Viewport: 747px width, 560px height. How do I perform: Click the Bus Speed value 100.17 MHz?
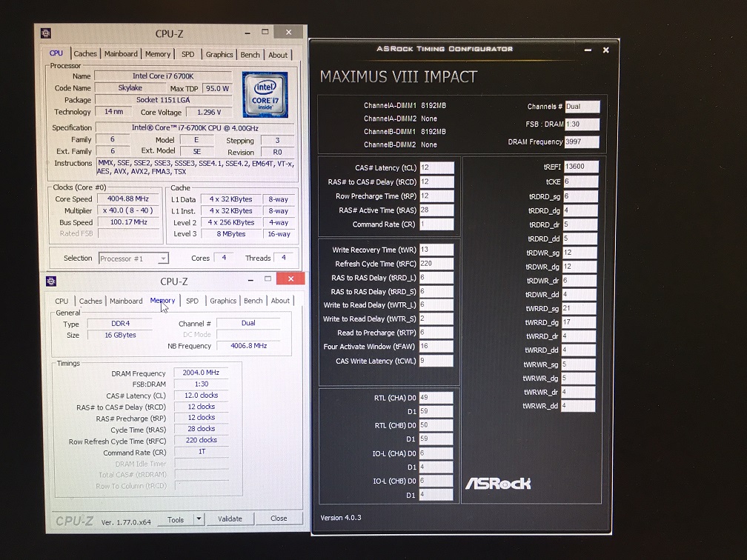129,222
